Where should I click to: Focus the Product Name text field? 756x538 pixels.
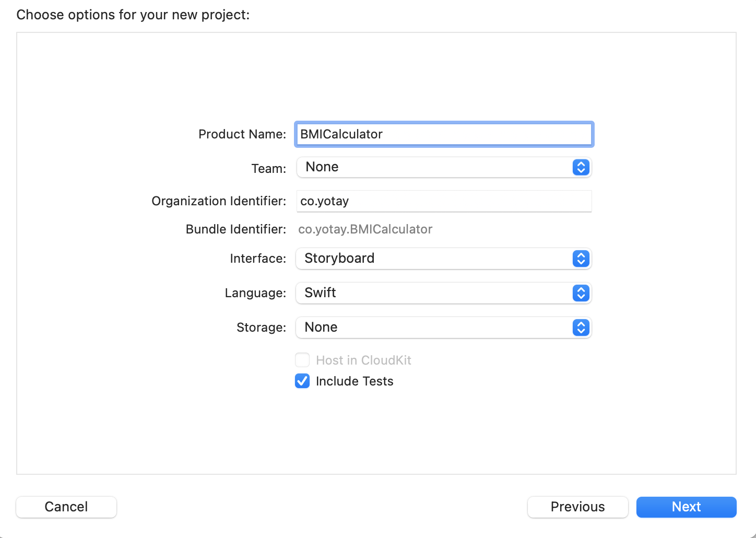coord(444,134)
